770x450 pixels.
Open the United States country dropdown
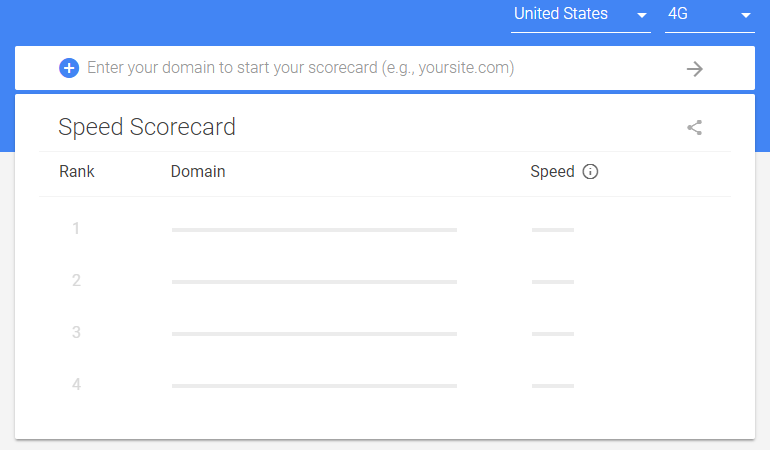click(x=580, y=16)
